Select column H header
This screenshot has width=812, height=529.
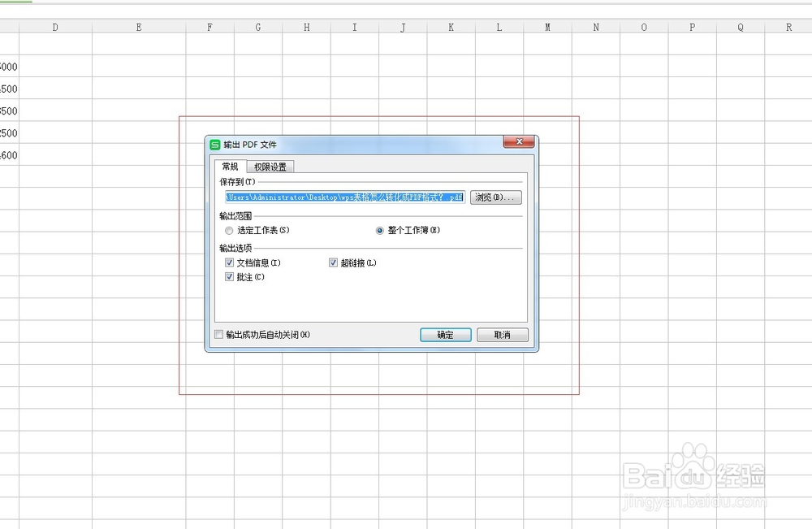[x=307, y=28]
